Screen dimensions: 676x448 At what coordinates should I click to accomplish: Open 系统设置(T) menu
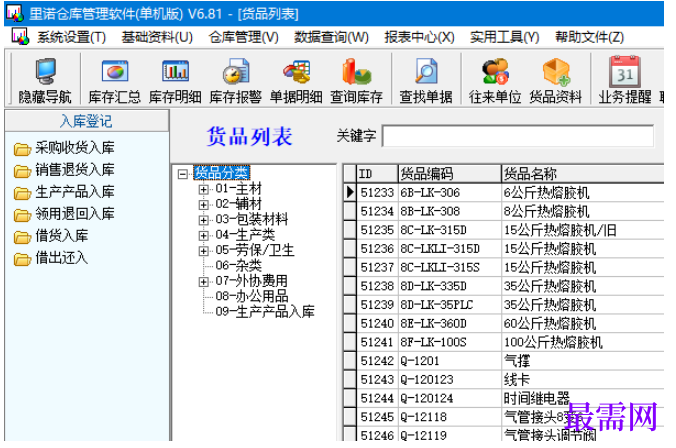coord(71,37)
